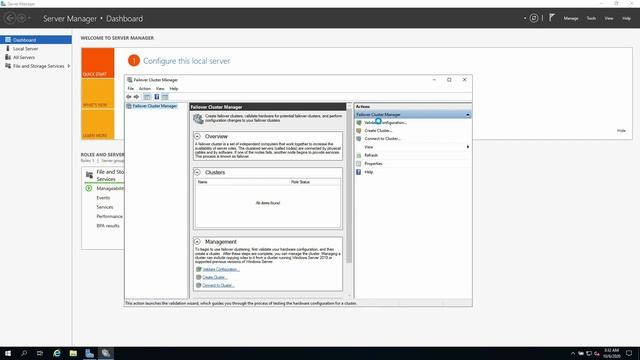The width and height of the screenshot is (640, 360).
Task: Open the Help menu in Failover Cluster Manager
Action: (174, 89)
